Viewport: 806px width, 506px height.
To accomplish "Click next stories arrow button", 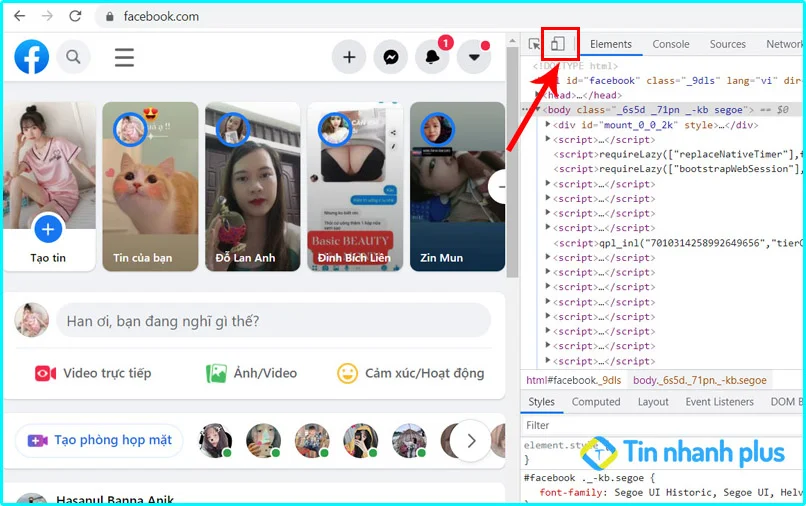I will pyautogui.click(x=497, y=187).
